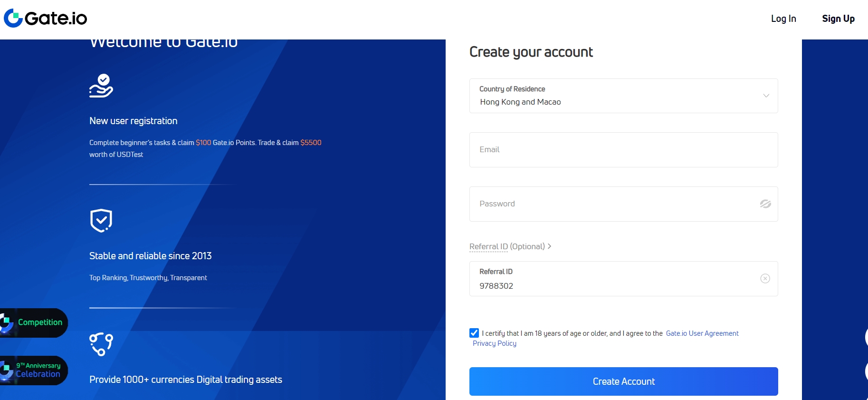Focus the Email input field
Viewport: 868px width, 400px height.
pyautogui.click(x=623, y=150)
